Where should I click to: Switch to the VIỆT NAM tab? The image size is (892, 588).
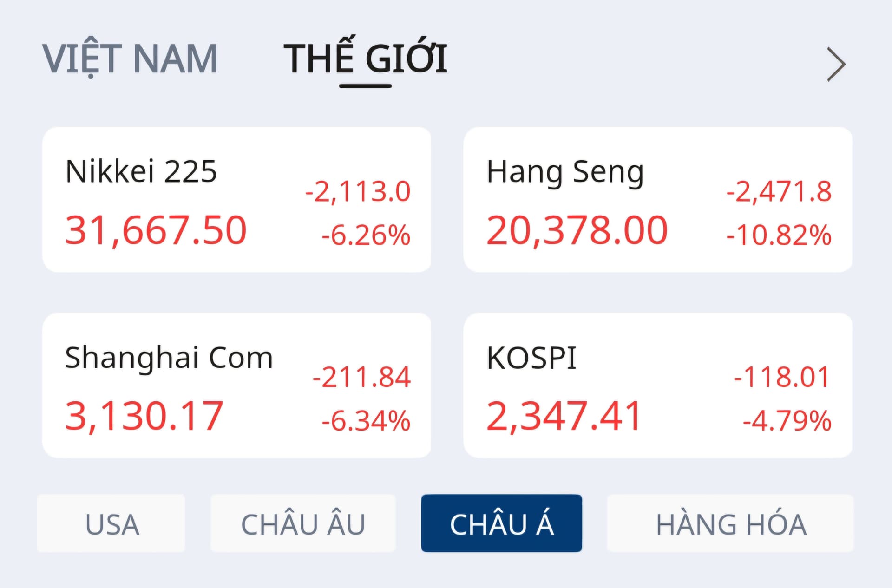click(130, 59)
